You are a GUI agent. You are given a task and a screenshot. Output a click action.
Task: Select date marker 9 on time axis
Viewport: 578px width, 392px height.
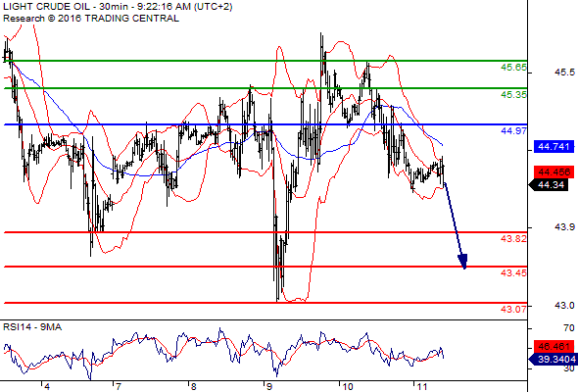[268, 386]
